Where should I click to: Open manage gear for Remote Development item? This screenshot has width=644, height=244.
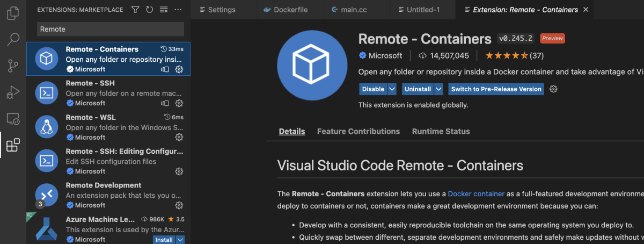[x=179, y=205]
